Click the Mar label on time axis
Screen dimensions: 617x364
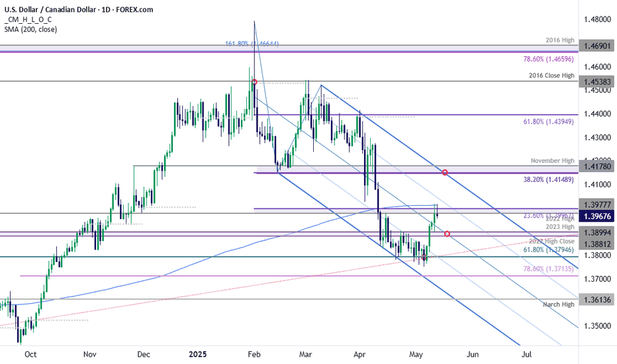point(305,354)
